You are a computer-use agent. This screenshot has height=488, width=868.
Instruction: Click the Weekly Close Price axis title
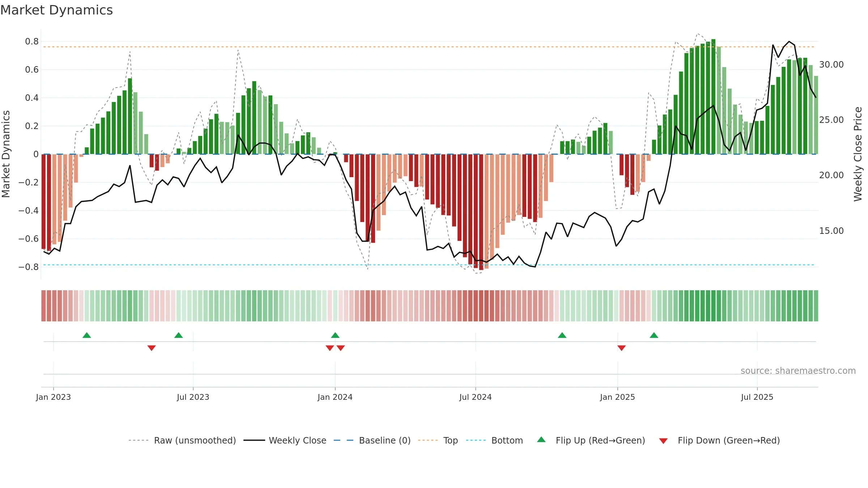[858, 154]
